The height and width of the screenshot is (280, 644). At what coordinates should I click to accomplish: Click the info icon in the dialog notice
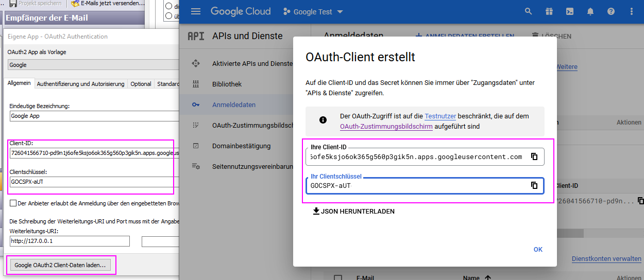tap(323, 120)
